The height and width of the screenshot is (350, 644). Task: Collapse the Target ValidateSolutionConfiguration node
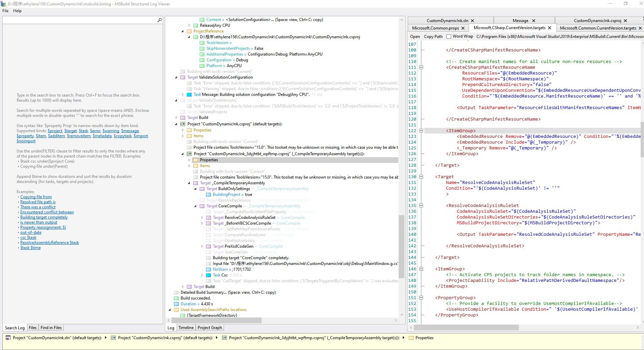pyautogui.click(x=176, y=77)
